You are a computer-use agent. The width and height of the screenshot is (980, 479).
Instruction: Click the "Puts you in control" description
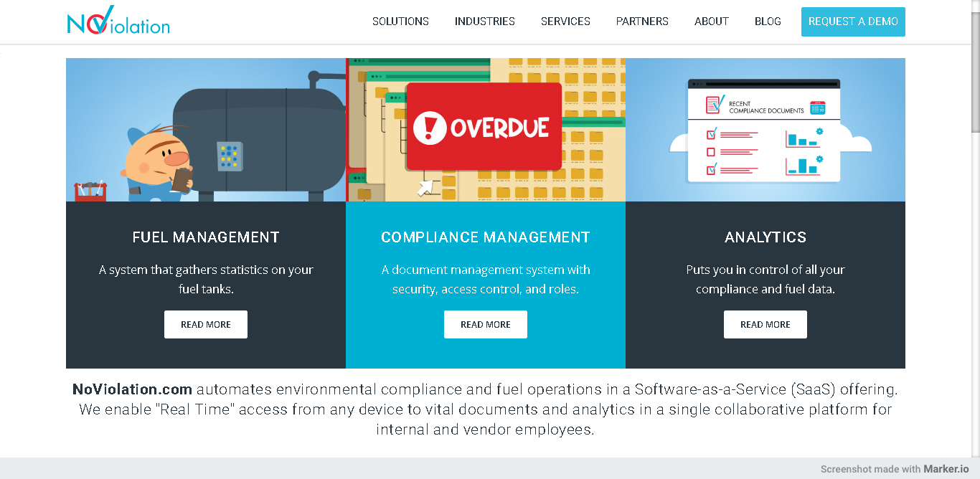tap(765, 280)
